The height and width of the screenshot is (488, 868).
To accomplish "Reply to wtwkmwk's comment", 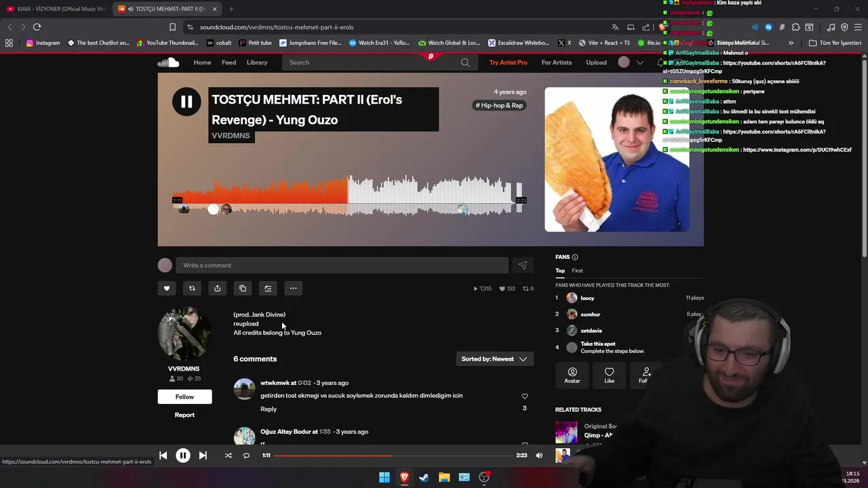I will pos(269,409).
